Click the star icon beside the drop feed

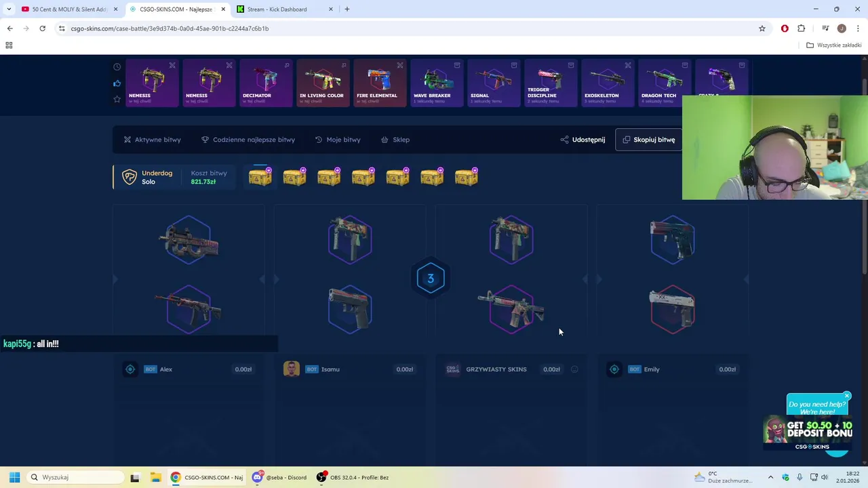point(117,99)
